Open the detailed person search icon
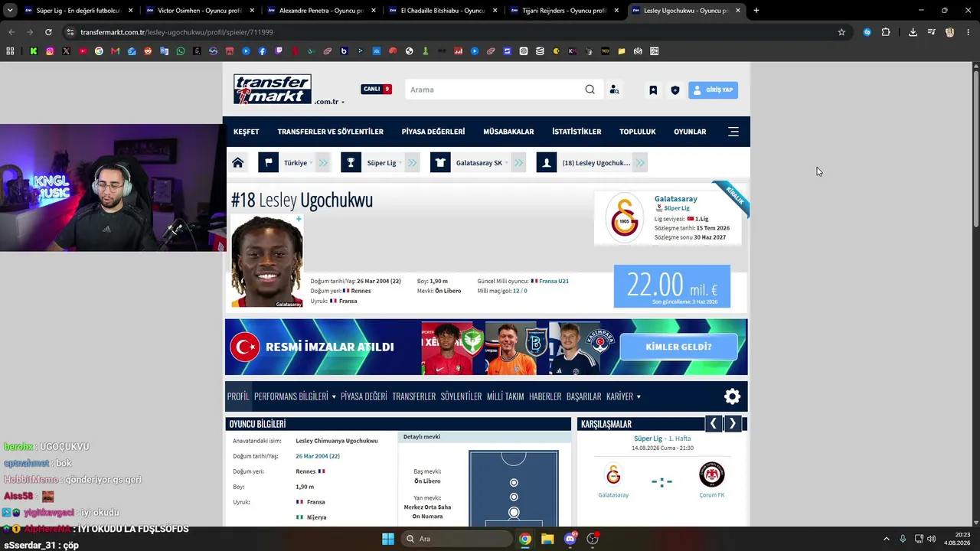980x551 pixels. [614, 90]
